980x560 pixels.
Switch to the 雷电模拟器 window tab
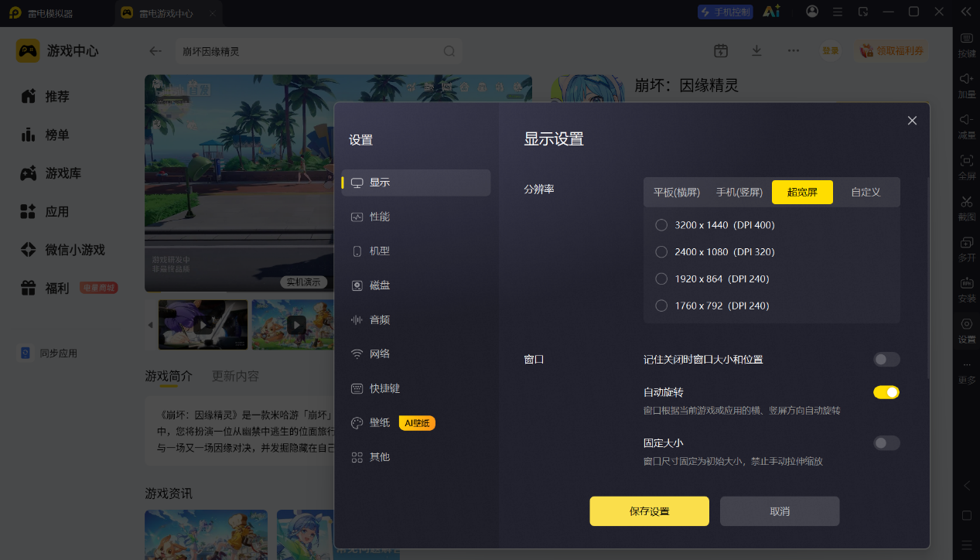(x=51, y=13)
